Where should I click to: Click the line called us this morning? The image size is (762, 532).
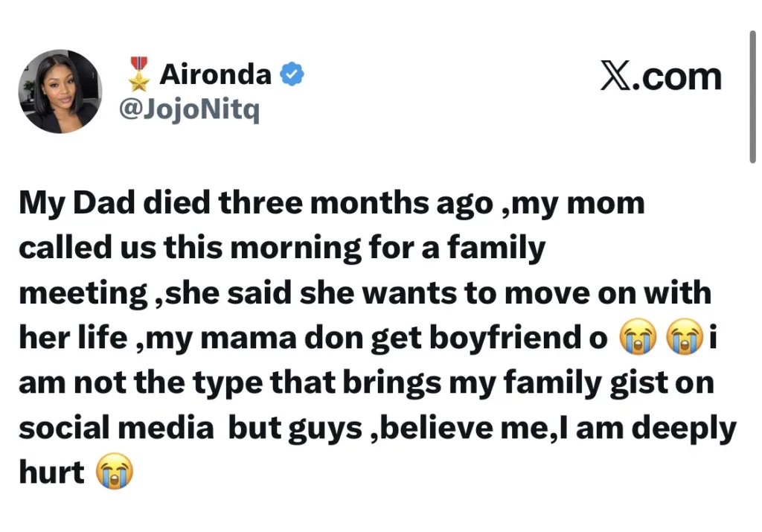(x=282, y=249)
